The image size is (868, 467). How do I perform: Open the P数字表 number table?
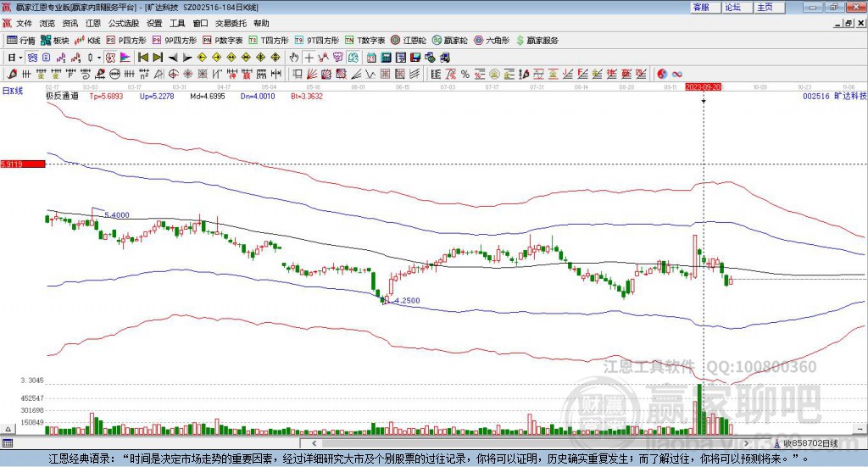(x=223, y=41)
